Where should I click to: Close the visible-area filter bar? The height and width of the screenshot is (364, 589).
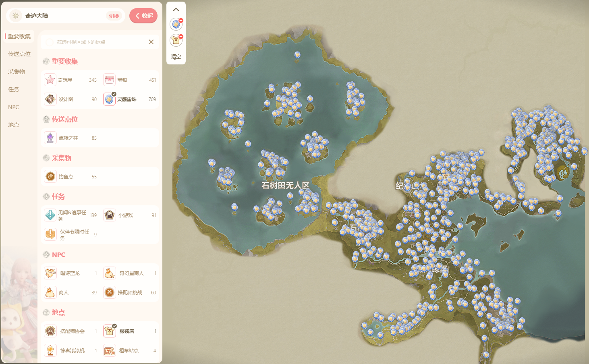[x=151, y=42]
